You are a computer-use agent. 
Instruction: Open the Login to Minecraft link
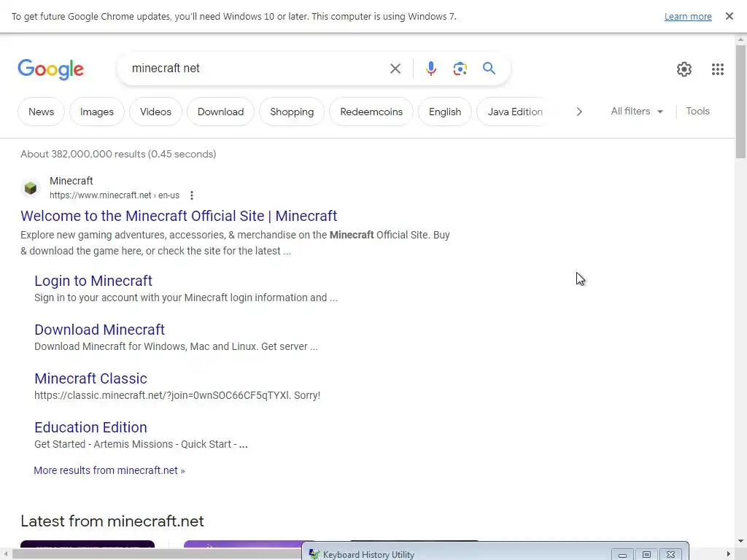[93, 281]
